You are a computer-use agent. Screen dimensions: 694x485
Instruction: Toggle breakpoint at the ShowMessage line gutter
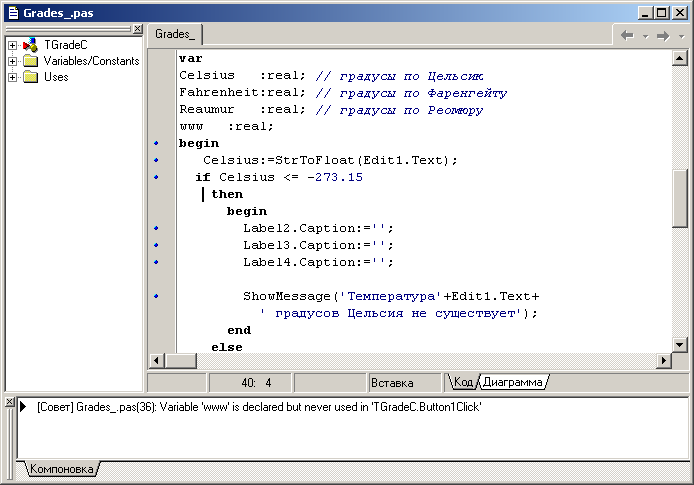[x=156, y=297]
